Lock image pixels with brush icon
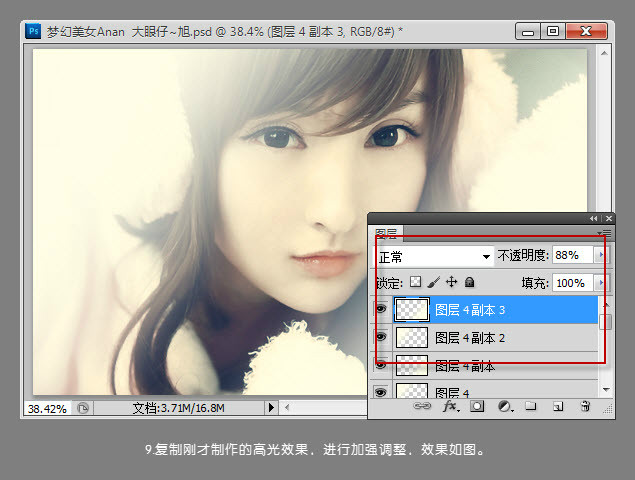The height and width of the screenshot is (480, 635). click(x=434, y=283)
